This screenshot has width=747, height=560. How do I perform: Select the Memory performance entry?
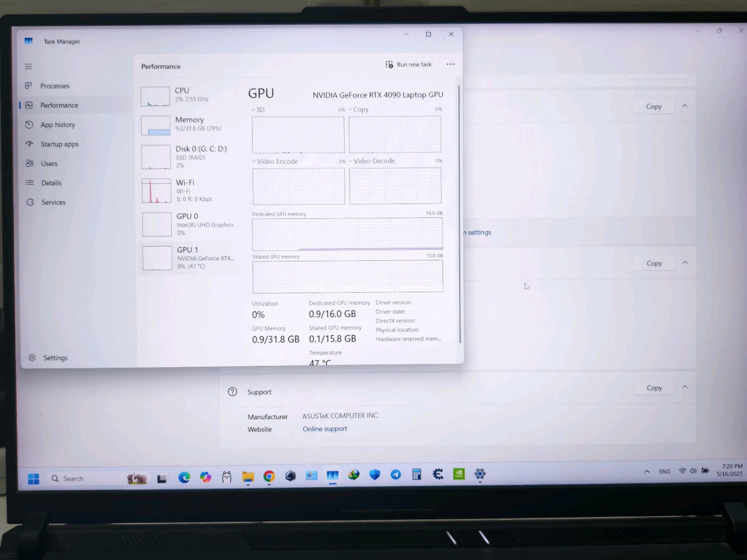tap(187, 124)
